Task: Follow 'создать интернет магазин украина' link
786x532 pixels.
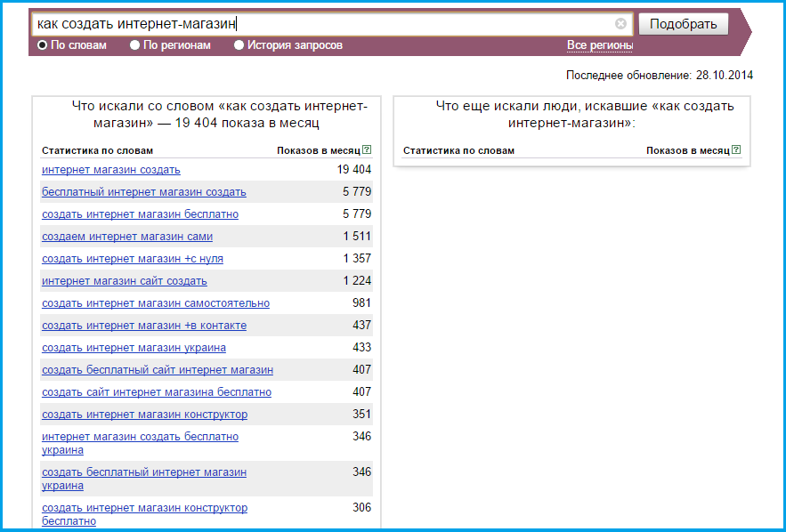Action: (x=134, y=348)
